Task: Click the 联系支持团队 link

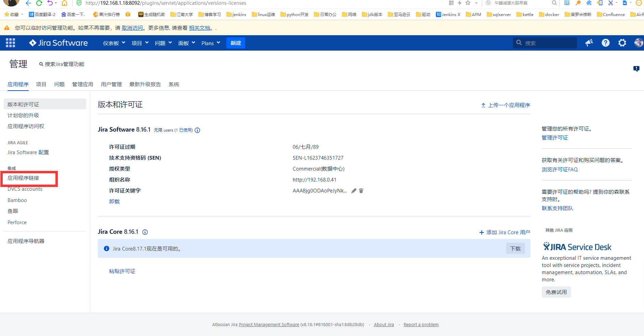Action: click(557, 208)
